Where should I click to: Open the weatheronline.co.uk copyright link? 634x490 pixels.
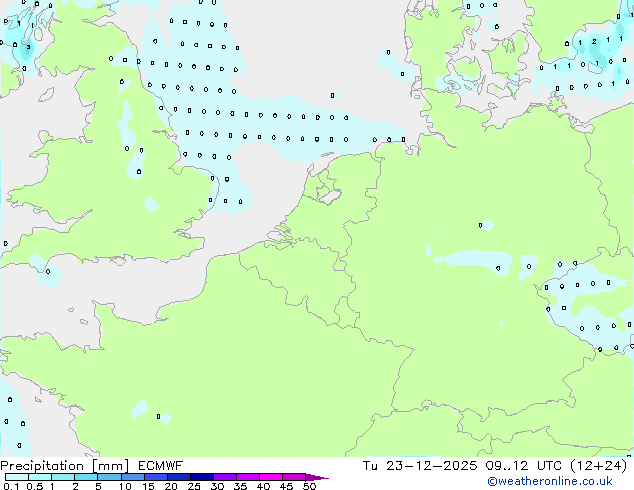click(550, 481)
